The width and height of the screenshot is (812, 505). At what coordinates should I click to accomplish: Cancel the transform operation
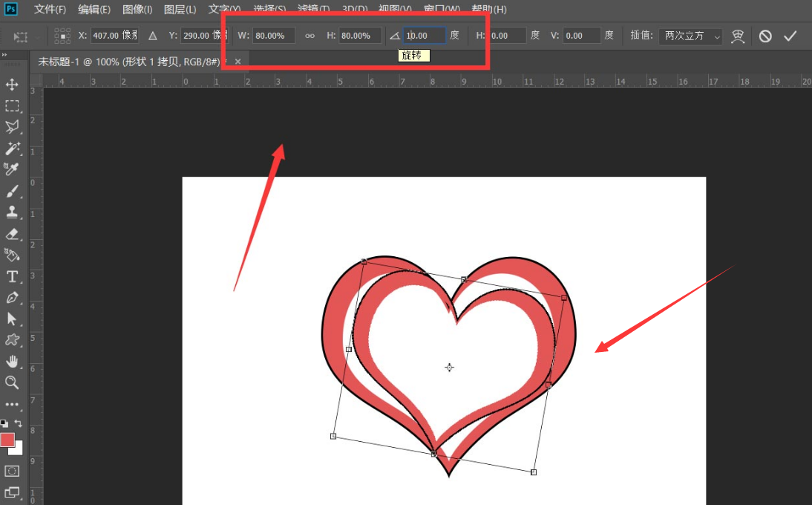(765, 36)
